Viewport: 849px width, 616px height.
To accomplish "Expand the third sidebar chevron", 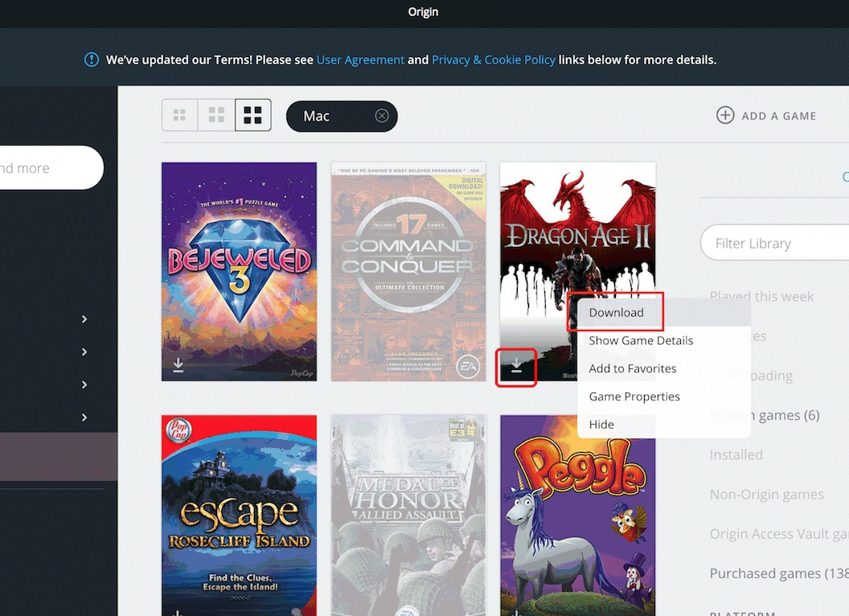I will click(84, 384).
